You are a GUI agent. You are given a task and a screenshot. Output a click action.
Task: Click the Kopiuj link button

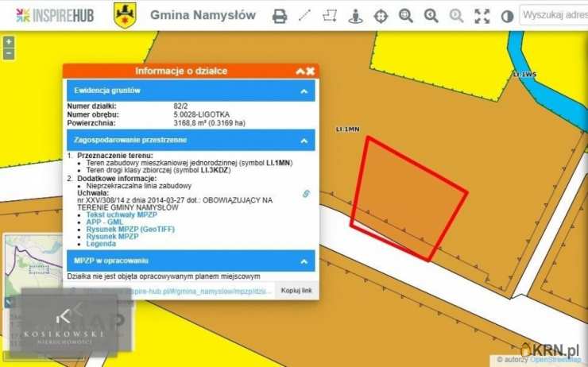pos(296,291)
